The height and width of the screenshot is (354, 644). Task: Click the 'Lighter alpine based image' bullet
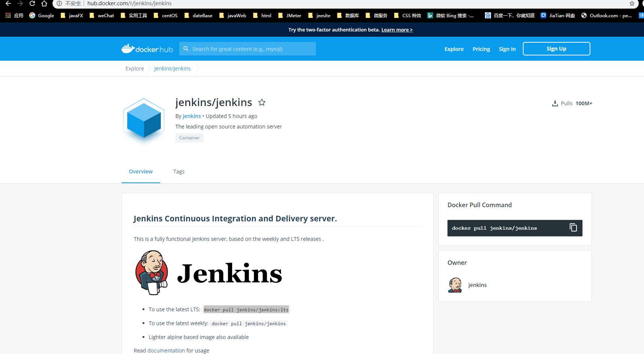(199, 337)
